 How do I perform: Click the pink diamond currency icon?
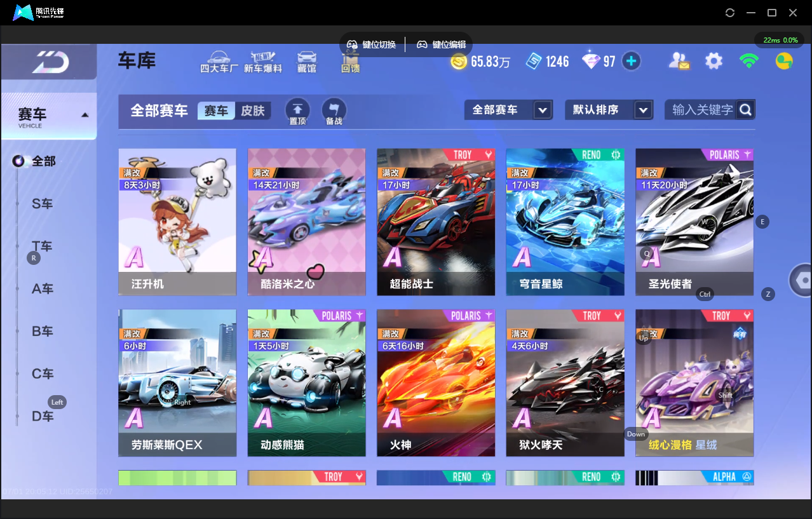[591, 62]
